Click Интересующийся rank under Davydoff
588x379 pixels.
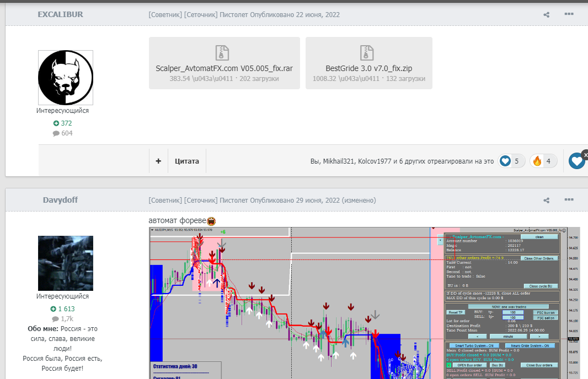tap(63, 296)
